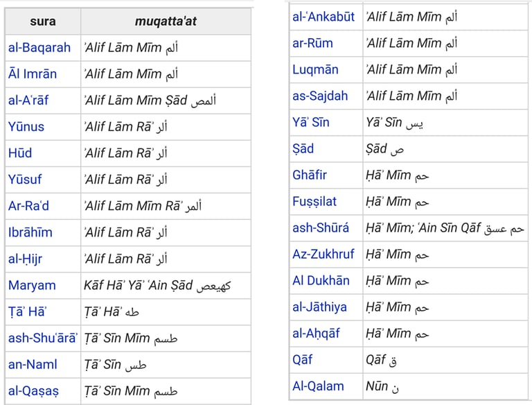Follow the Yā' Sīn sura link
Viewport: 532px width, 405px height.
[x=311, y=122]
